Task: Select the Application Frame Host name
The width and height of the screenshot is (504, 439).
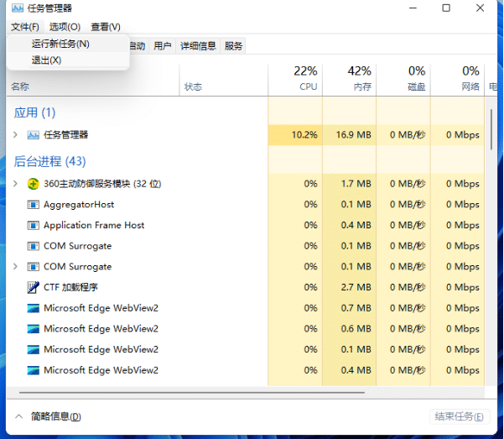Action: pyautogui.click(x=94, y=225)
